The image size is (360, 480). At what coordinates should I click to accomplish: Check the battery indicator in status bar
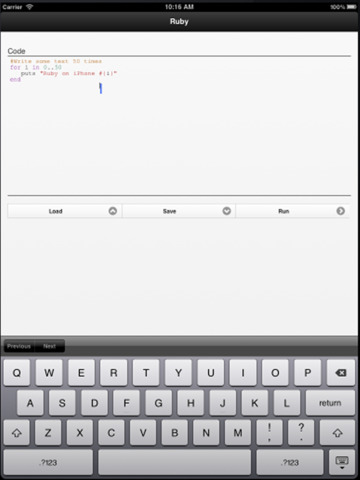coord(351,7)
